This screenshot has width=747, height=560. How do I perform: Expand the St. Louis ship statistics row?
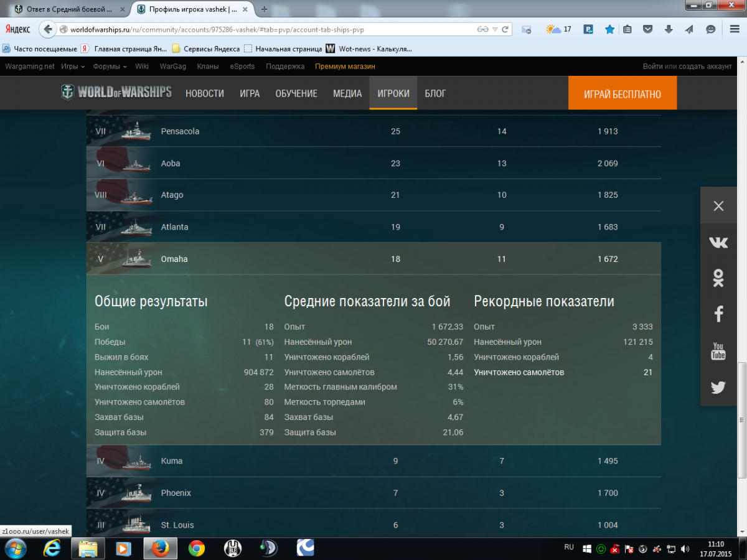(374, 523)
